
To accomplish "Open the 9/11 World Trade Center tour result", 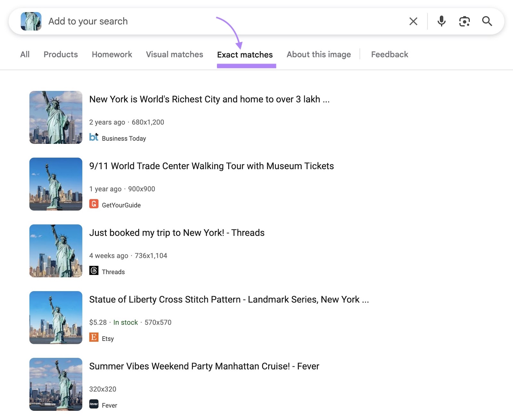I will pyautogui.click(x=211, y=166).
